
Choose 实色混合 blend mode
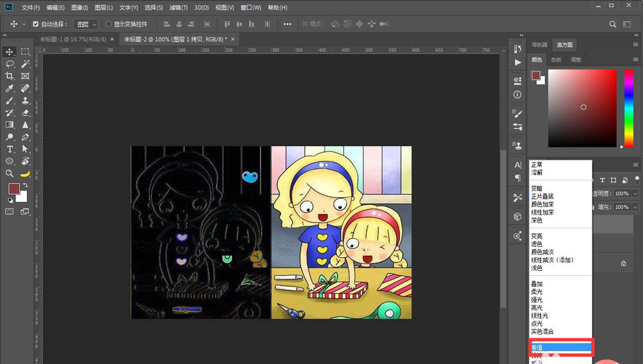coord(542,331)
